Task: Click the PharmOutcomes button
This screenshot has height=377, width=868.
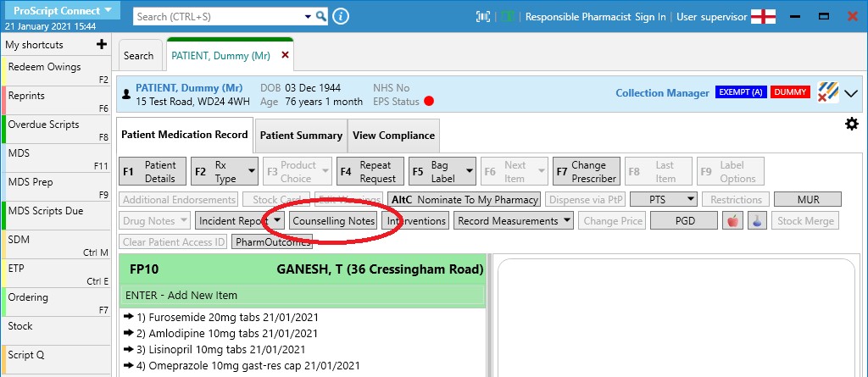Action: (x=272, y=242)
